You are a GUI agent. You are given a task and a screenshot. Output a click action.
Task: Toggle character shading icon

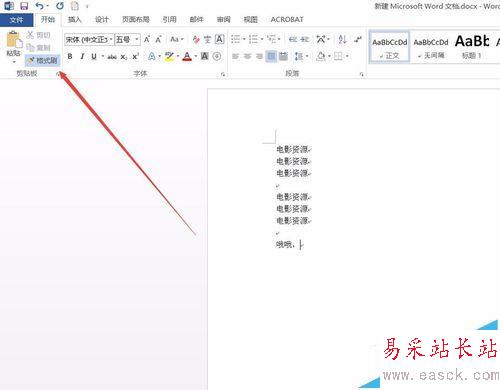coord(205,56)
